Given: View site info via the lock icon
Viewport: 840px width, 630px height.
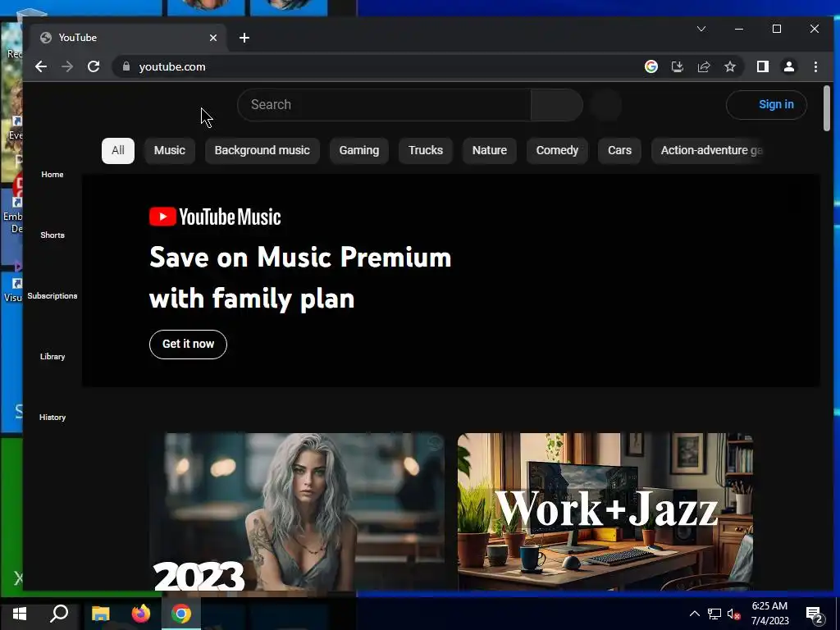Looking at the screenshot, I should [x=126, y=66].
